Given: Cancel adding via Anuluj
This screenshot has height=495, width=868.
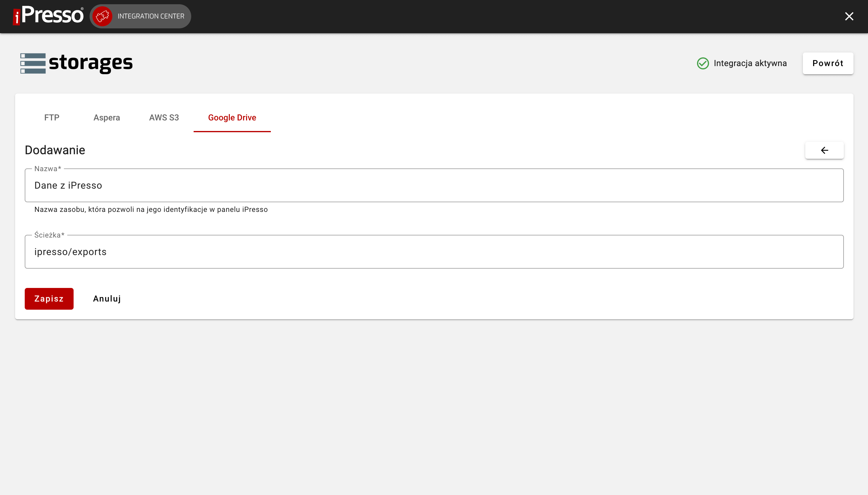Looking at the screenshot, I should tap(107, 299).
